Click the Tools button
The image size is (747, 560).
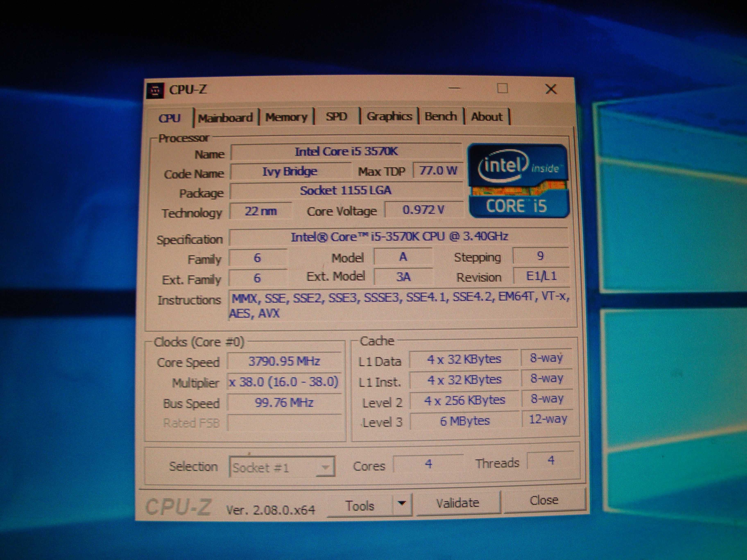360,506
